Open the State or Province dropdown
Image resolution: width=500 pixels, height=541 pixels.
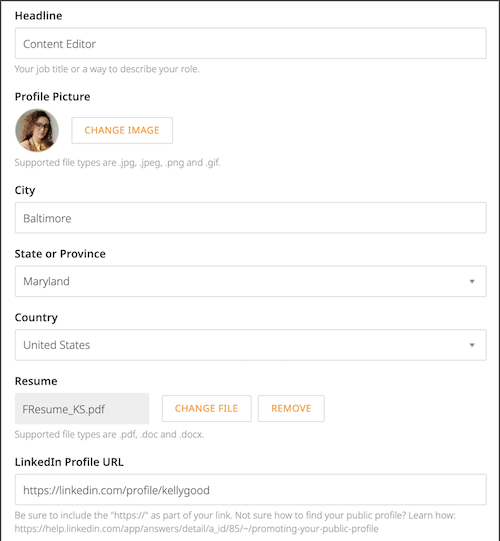pos(251,281)
